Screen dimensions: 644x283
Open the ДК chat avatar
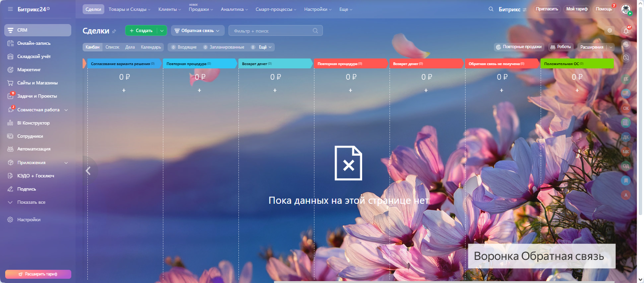[626, 137]
